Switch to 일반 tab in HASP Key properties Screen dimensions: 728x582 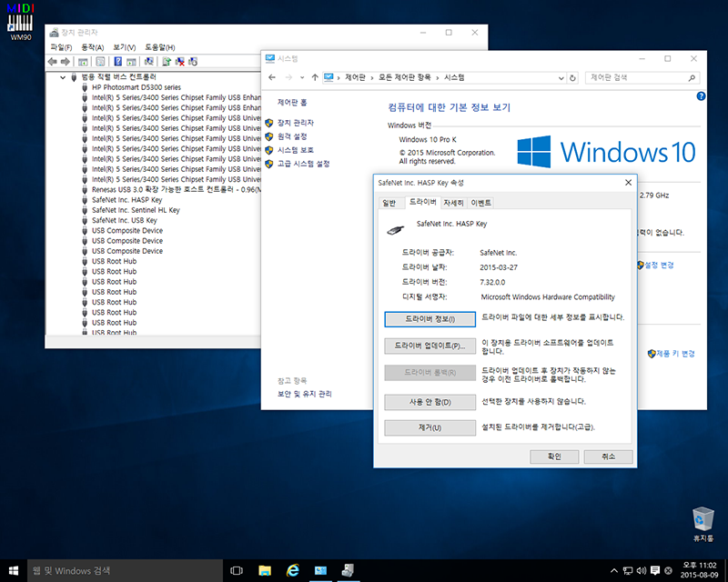click(389, 203)
